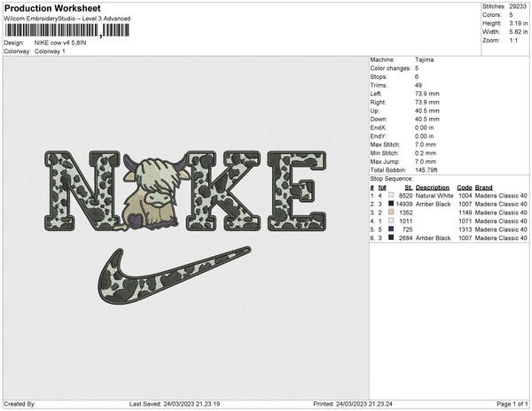Click the "EndX:" label
This screenshot has height=411, width=532.
coord(379,128)
